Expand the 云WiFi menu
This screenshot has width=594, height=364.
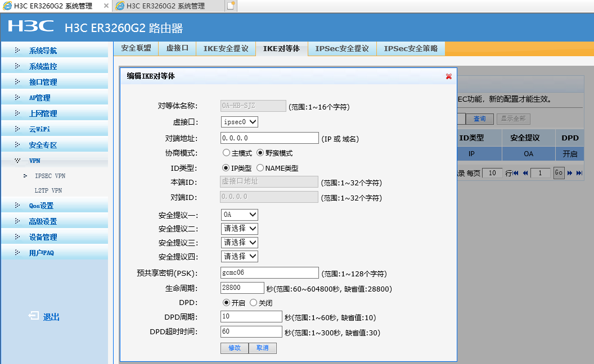point(55,129)
